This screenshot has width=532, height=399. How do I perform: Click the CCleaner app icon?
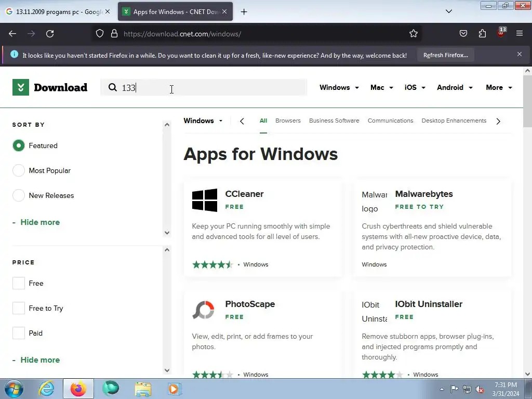pos(205,200)
